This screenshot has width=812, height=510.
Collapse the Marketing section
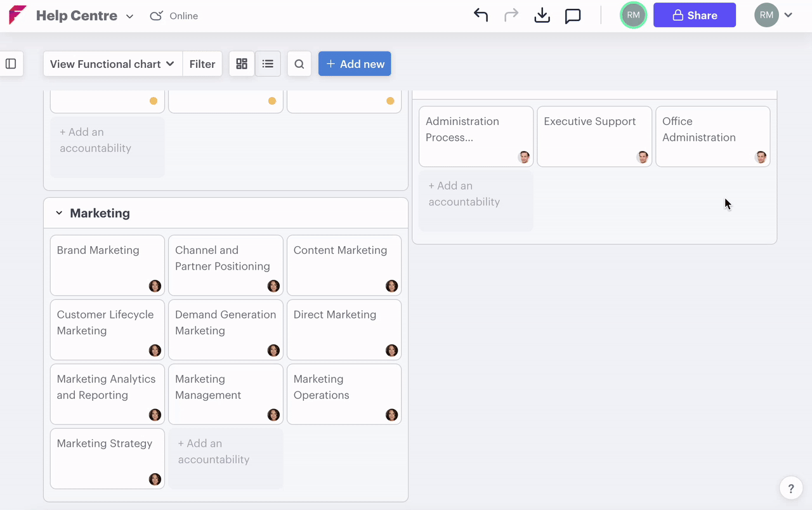(59, 213)
